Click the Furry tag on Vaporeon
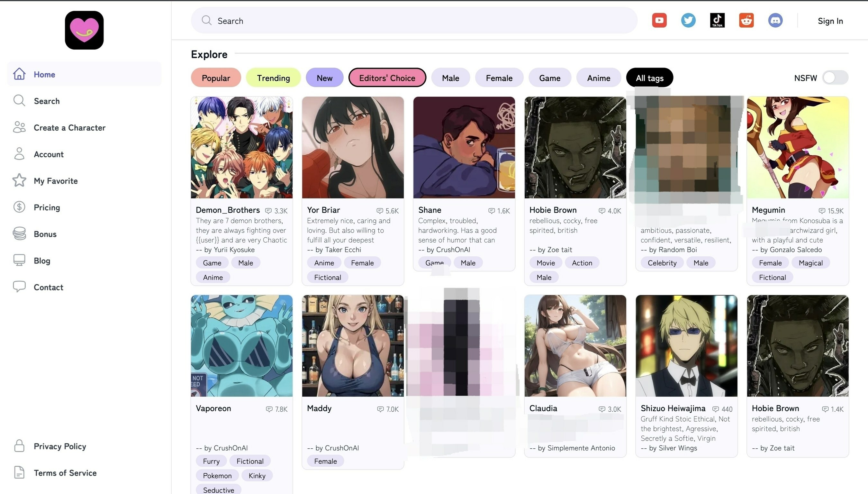868x494 pixels. click(x=211, y=461)
